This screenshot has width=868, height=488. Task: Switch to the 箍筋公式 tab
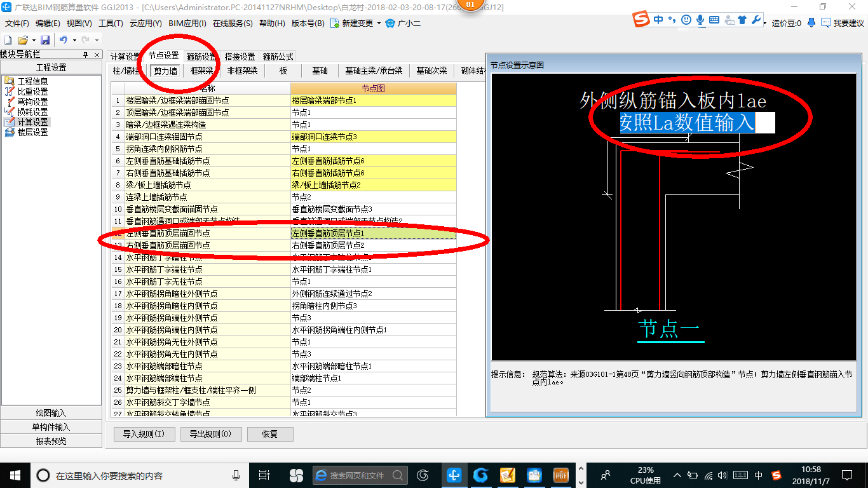tap(278, 57)
